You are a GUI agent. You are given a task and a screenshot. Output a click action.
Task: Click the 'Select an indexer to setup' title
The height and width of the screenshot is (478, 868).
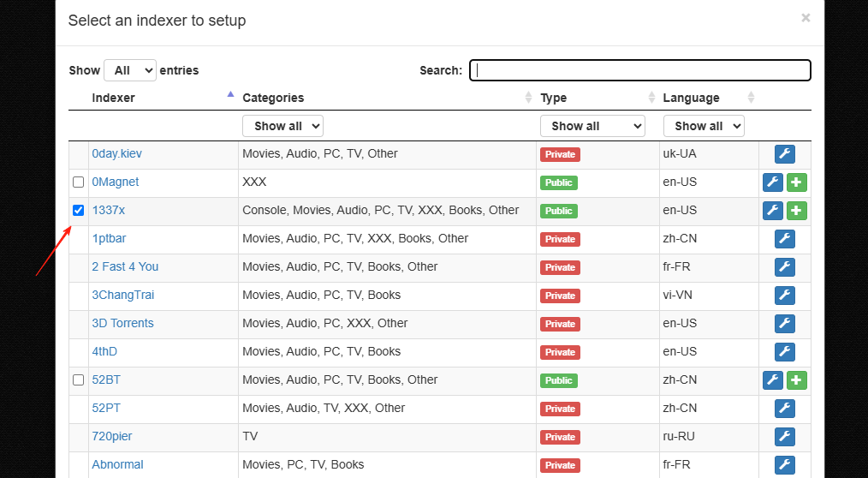pyautogui.click(x=158, y=21)
